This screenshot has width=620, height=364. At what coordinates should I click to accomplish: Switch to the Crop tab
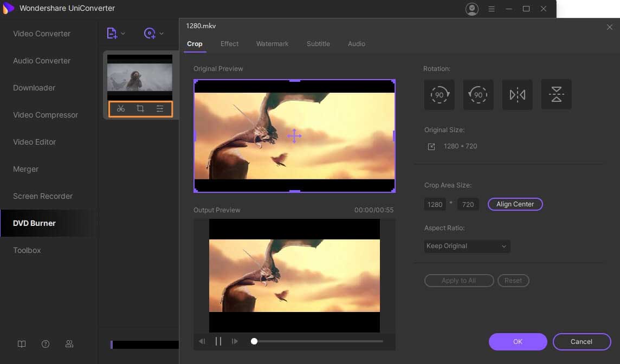tap(195, 44)
